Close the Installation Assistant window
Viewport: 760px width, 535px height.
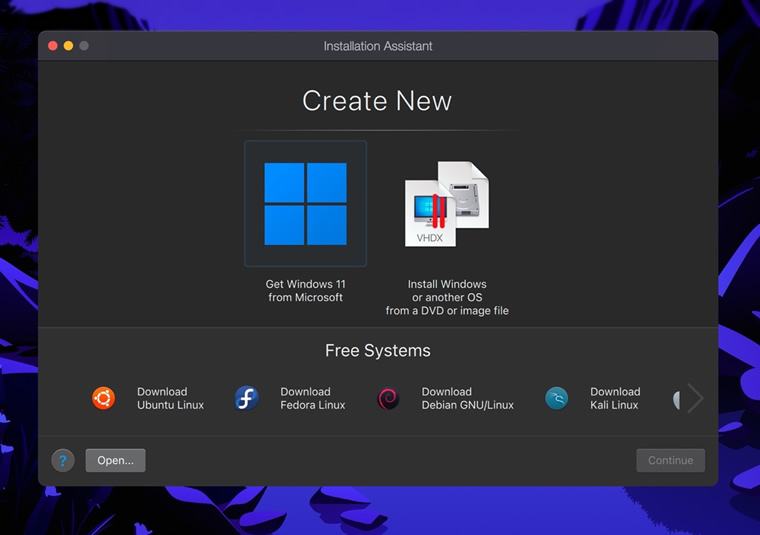click(x=53, y=46)
